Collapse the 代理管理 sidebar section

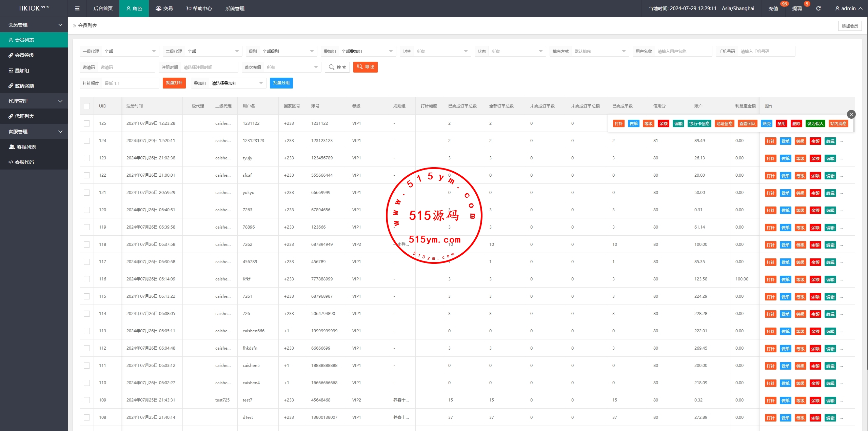pos(34,101)
